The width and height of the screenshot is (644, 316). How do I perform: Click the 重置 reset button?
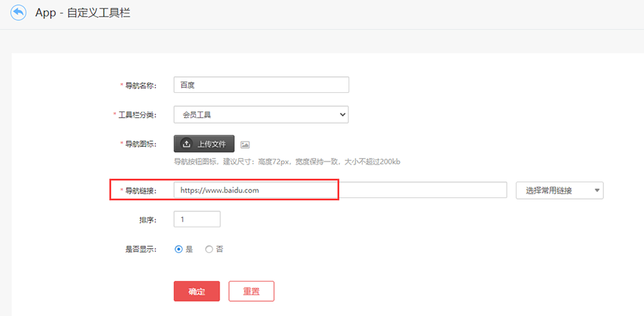[x=251, y=292]
